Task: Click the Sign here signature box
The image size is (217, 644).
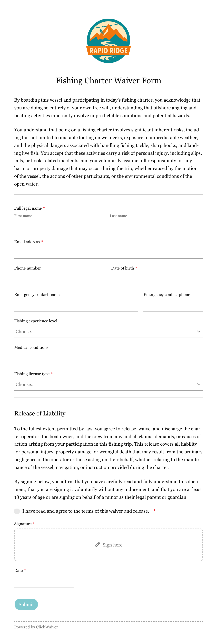Action: point(108,545)
